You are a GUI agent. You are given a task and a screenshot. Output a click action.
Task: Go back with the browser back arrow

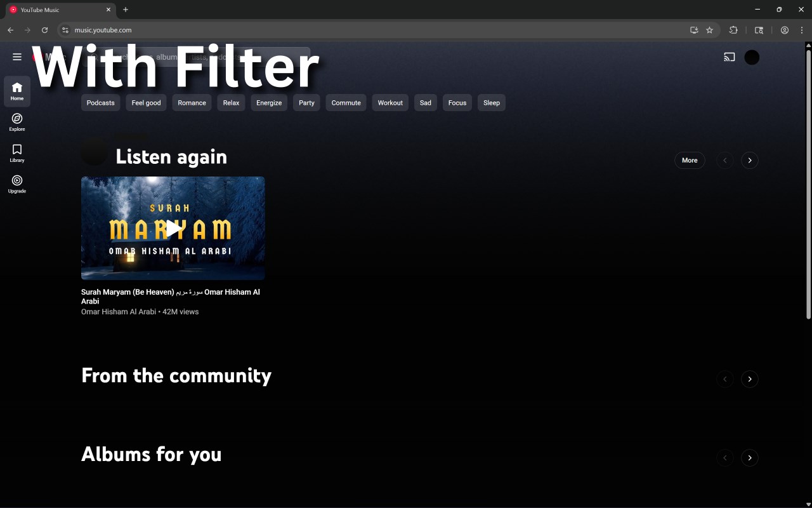pos(10,30)
